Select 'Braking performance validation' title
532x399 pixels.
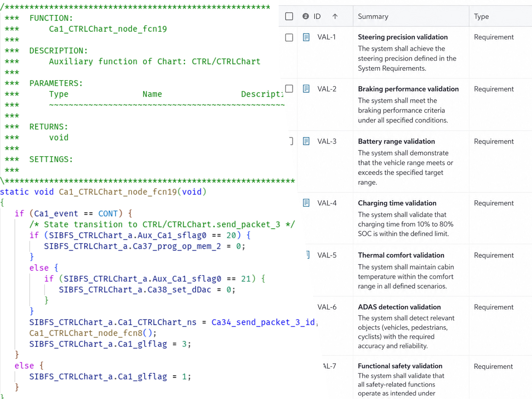pos(408,89)
